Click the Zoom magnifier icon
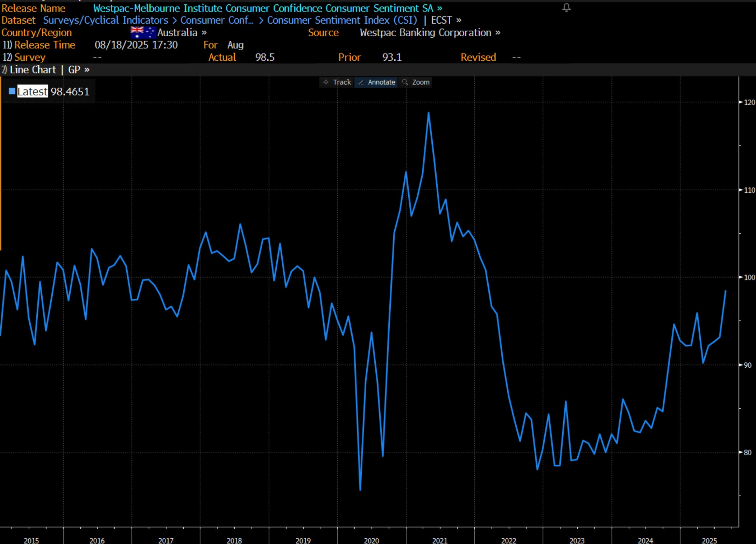This screenshot has height=544, width=756. tap(405, 82)
